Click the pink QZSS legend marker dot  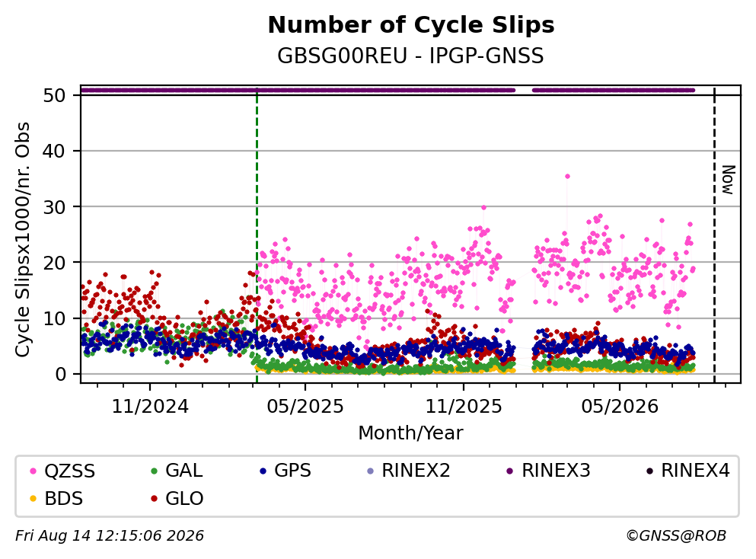pyautogui.click(x=33, y=471)
